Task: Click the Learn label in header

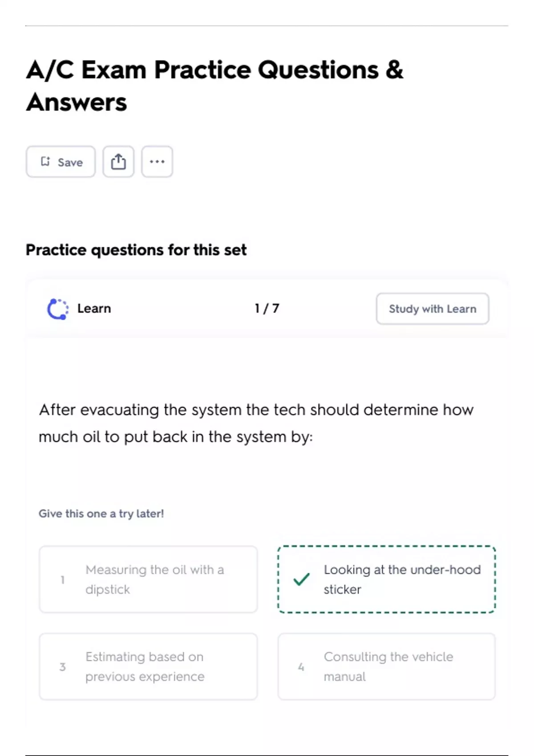Action: pyautogui.click(x=94, y=308)
